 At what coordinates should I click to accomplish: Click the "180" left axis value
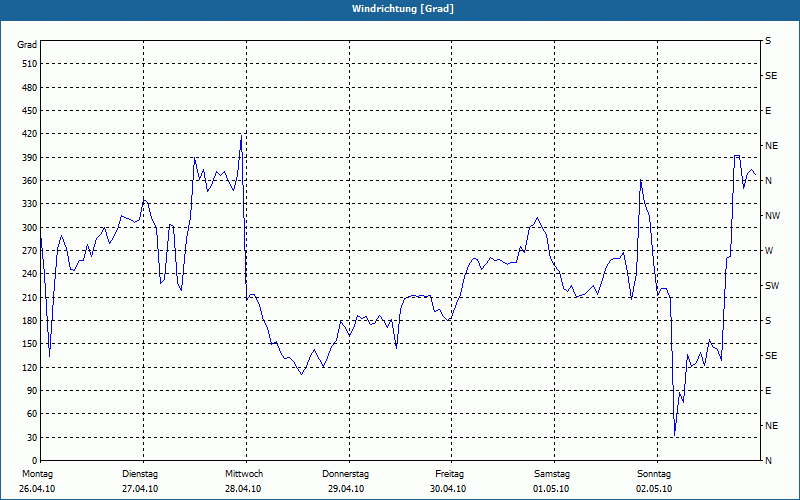click(x=30, y=321)
